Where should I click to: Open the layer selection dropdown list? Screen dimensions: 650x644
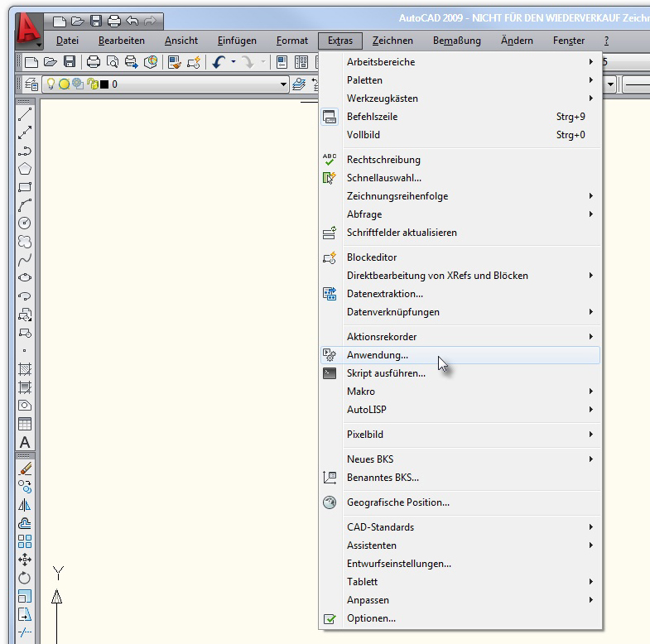coord(283,84)
